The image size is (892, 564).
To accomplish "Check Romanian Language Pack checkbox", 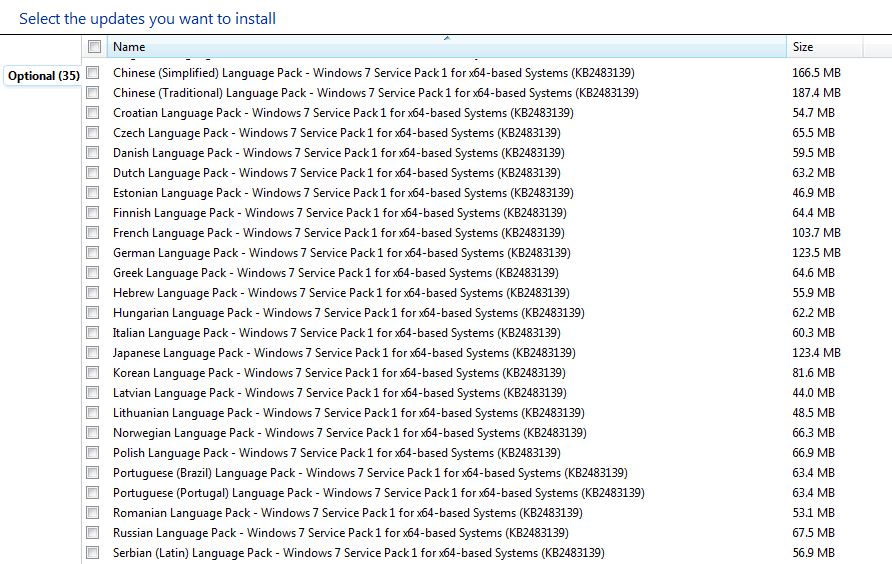I will coord(93,512).
